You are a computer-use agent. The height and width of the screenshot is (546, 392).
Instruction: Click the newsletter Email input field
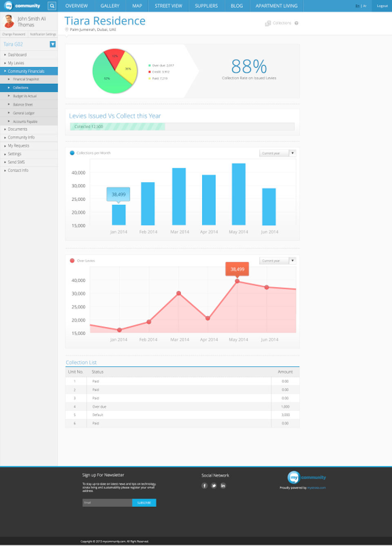click(x=107, y=503)
